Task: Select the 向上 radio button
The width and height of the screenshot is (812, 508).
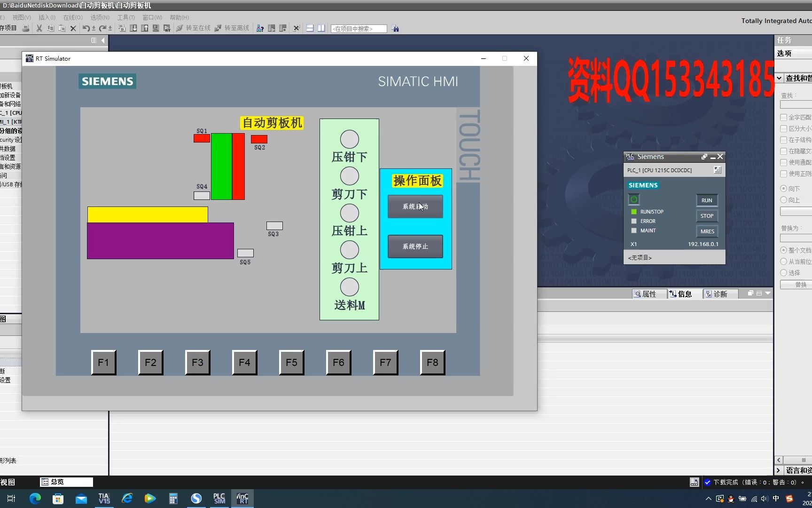Action: (x=783, y=199)
